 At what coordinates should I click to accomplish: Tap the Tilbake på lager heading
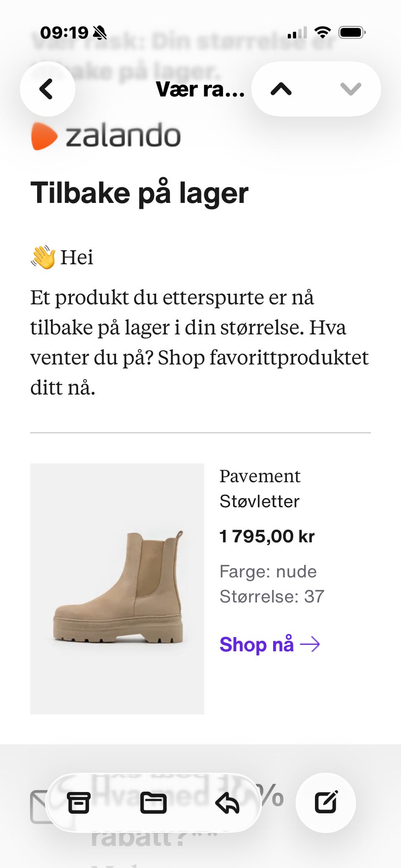point(140,193)
